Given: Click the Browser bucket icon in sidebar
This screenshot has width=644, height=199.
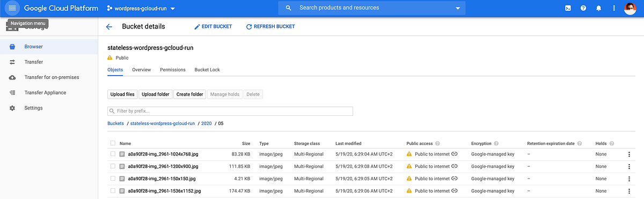Looking at the screenshot, I should pyautogui.click(x=12, y=47).
